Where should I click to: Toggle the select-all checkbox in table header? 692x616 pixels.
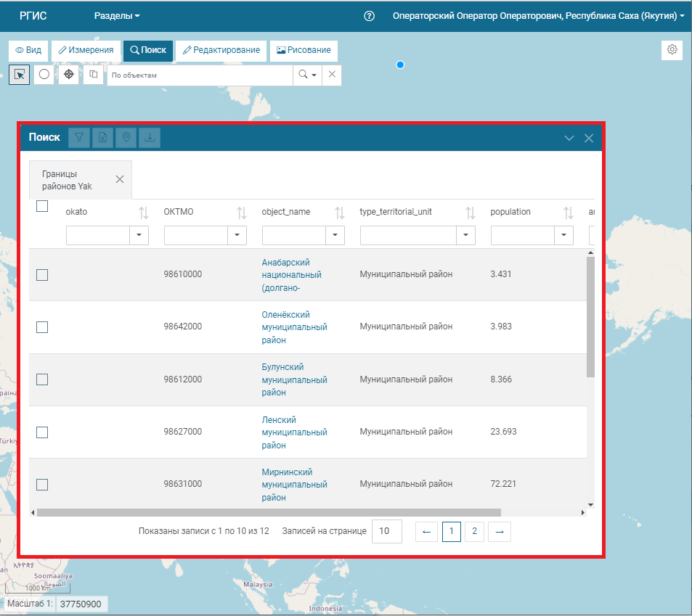[x=42, y=207]
